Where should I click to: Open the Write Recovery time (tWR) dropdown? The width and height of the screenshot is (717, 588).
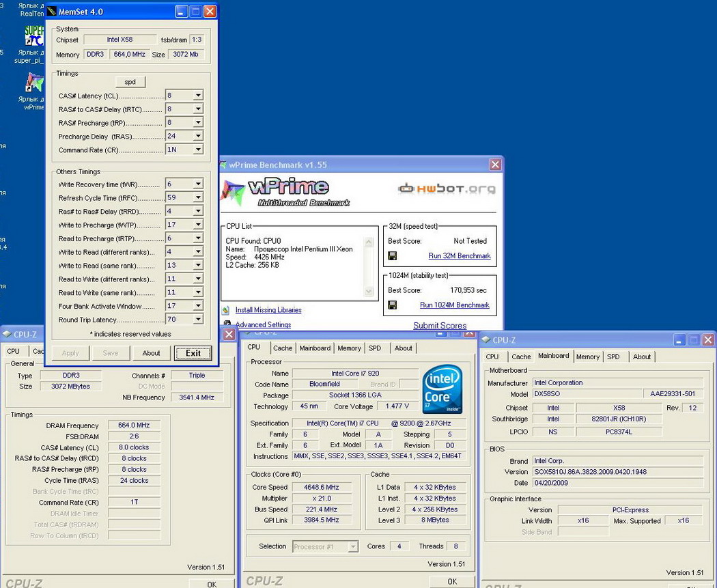[198, 184]
